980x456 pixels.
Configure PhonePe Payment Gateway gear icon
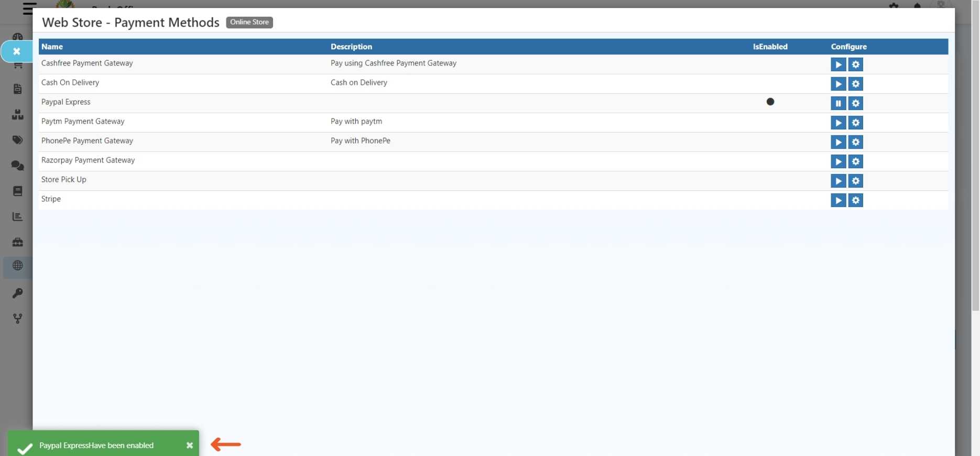[855, 142]
